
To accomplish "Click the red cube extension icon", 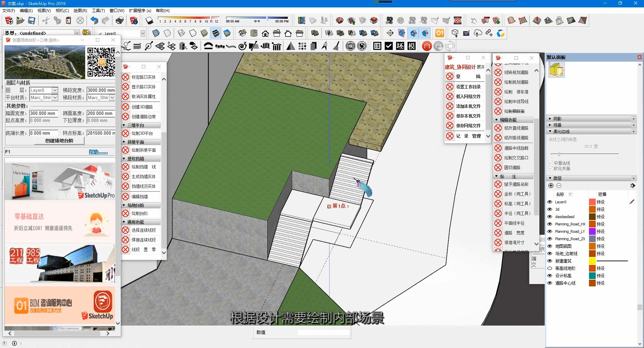I will (427, 46).
